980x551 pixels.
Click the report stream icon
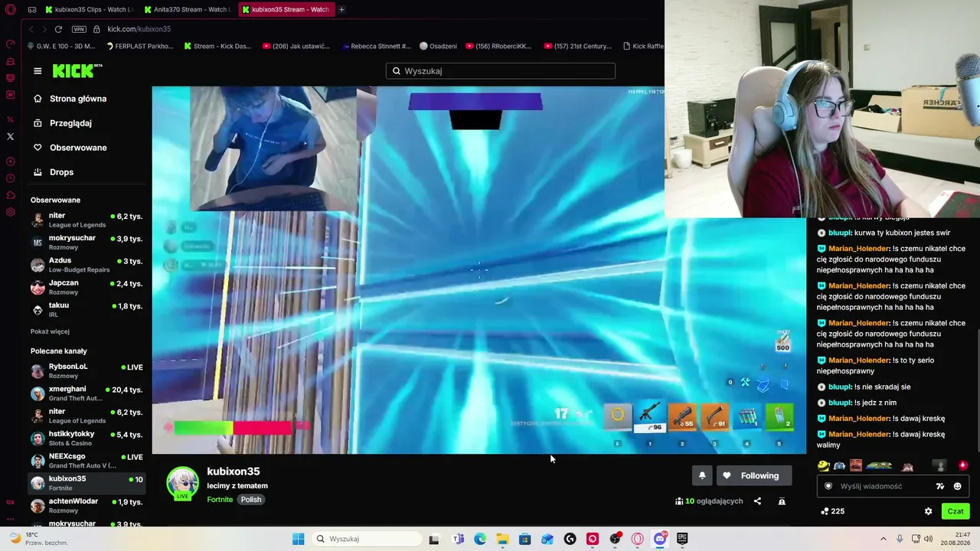pyautogui.click(x=782, y=501)
